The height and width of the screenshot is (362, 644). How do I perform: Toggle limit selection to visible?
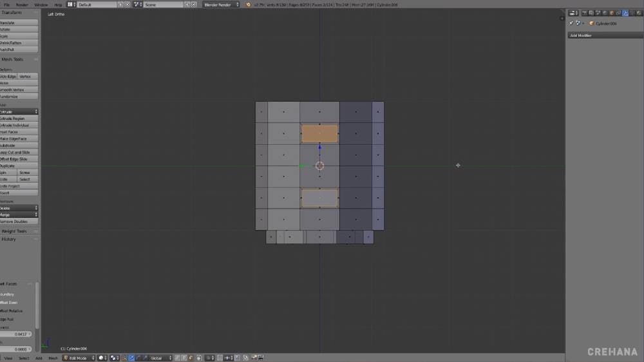tap(199, 358)
